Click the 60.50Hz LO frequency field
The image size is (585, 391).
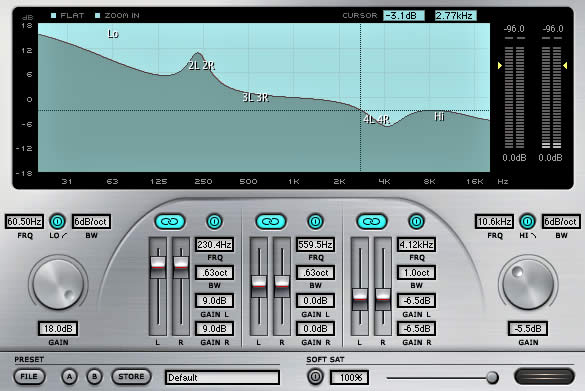coord(24,222)
